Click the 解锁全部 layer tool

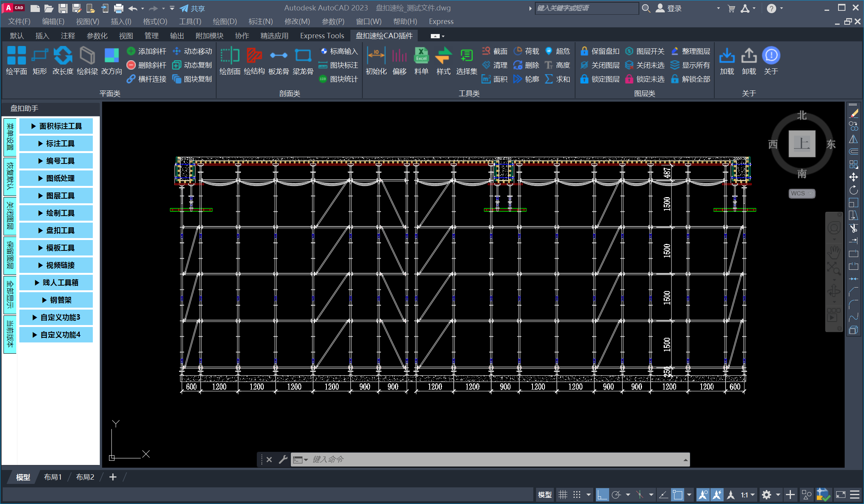point(691,79)
